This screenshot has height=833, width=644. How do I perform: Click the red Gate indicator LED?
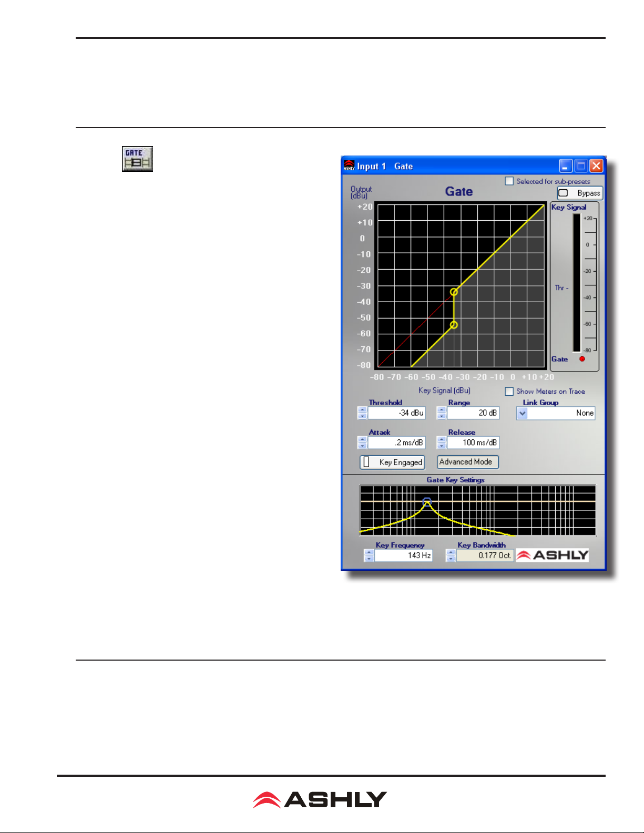point(582,359)
